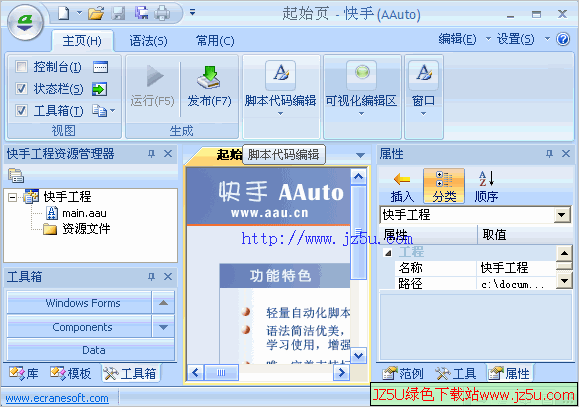Switch to the 工具 tab on right
This screenshot has width=579, height=407.
(455, 373)
